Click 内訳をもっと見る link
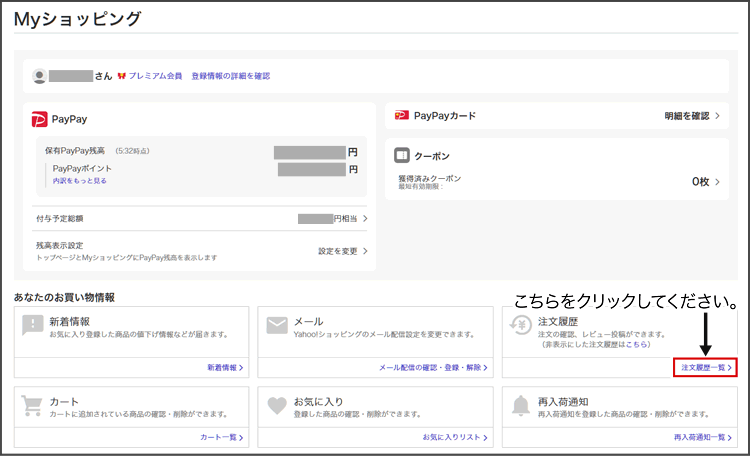The width and height of the screenshot is (750, 462). 79,181
